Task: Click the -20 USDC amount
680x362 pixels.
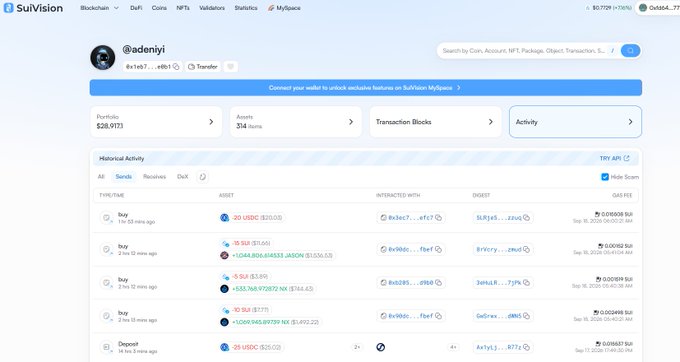Action: point(245,218)
